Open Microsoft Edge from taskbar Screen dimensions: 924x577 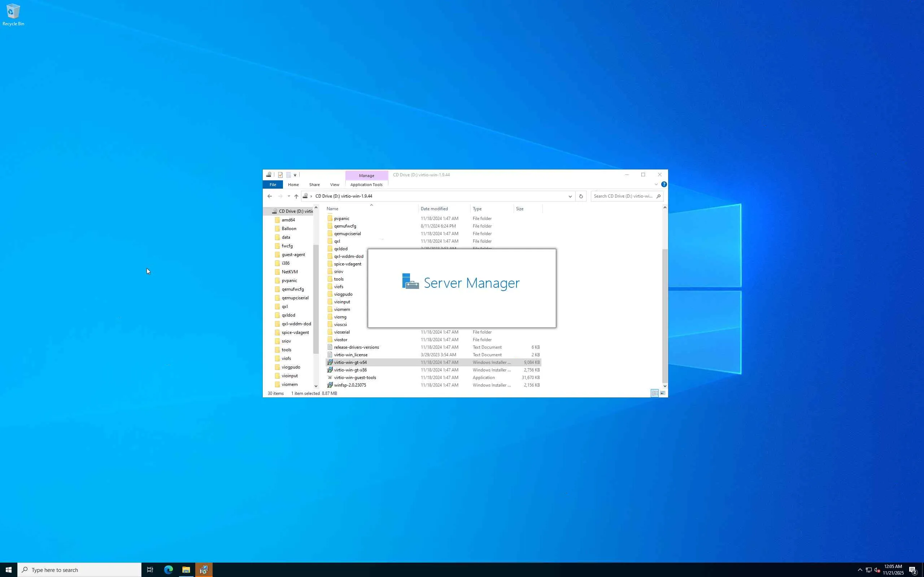[169, 570]
